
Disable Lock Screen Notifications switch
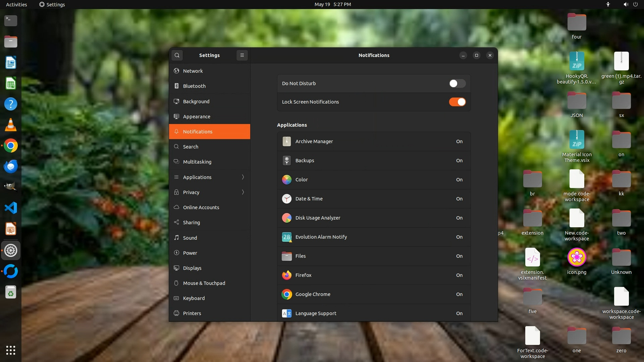pyautogui.click(x=457, y=102)
